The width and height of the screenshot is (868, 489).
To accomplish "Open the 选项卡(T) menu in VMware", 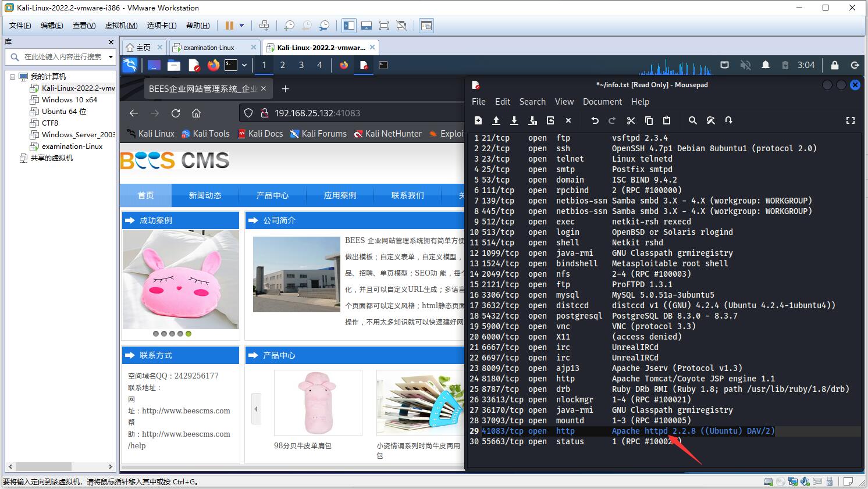I will click(162, 26).
